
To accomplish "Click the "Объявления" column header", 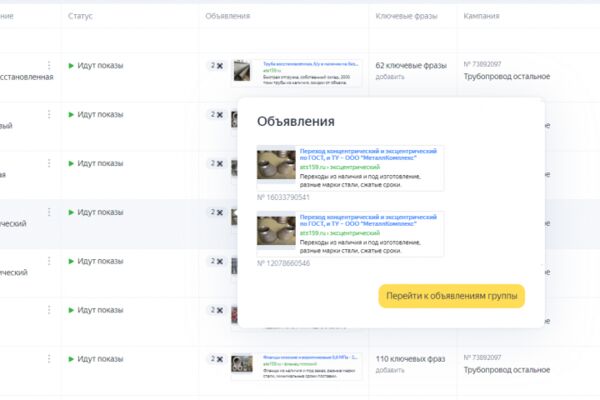I will click(x=228, y=16).
